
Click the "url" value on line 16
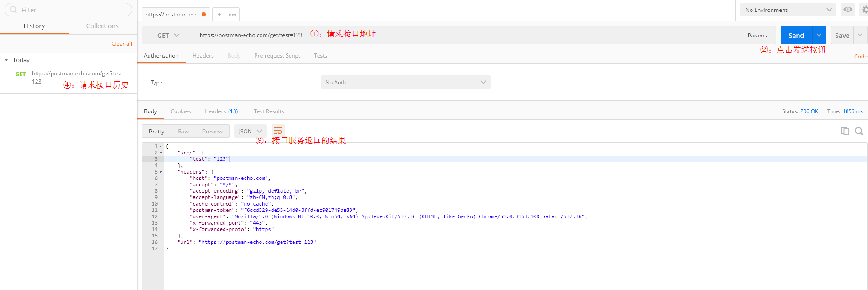pos(257,242)
